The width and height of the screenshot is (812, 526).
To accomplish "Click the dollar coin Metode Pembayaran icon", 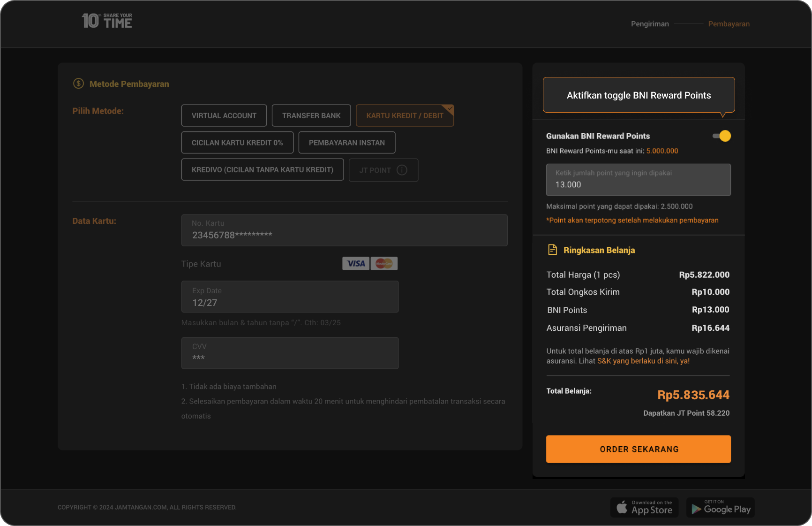I will pyautogui.click(x=78, y=84).
